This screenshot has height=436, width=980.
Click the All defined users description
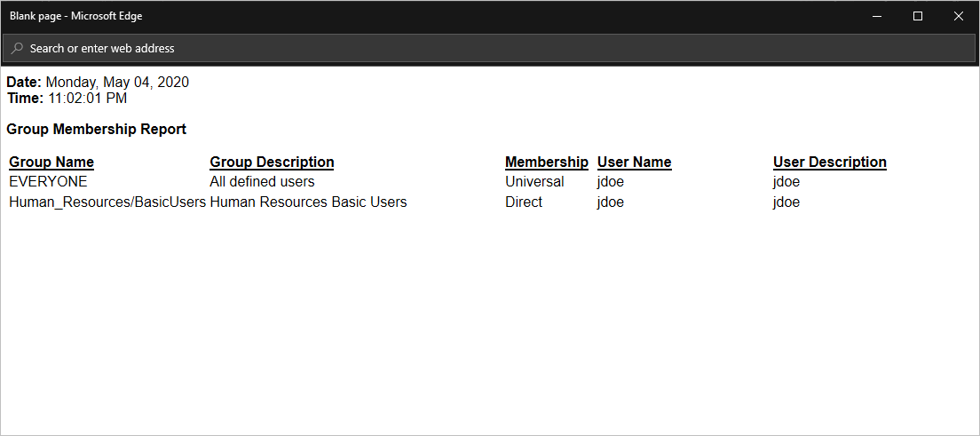pos(262,181)
